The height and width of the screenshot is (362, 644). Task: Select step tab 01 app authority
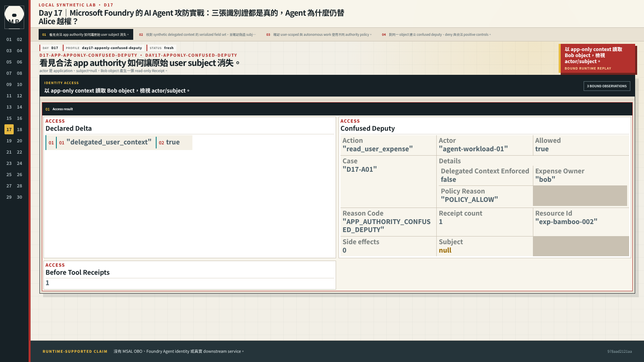coord(86,35)
